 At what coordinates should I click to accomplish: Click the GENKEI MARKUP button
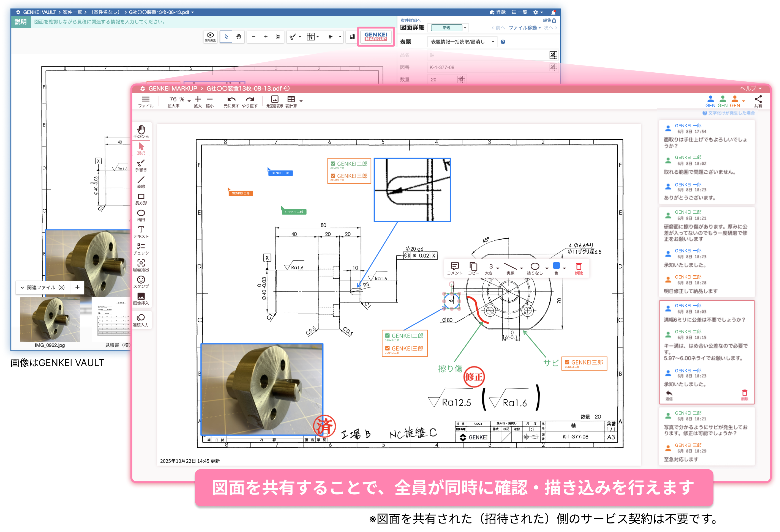pos(376,37)
